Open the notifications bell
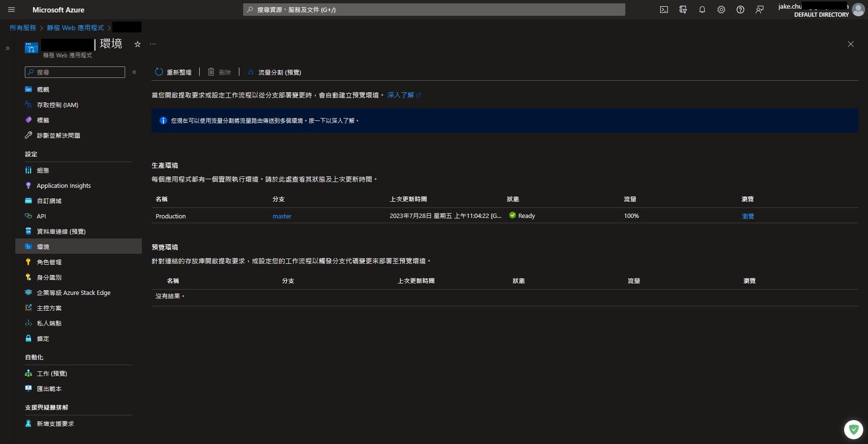Screen dimensions: 868x444 pyautogui.click(x=702, y=10)
